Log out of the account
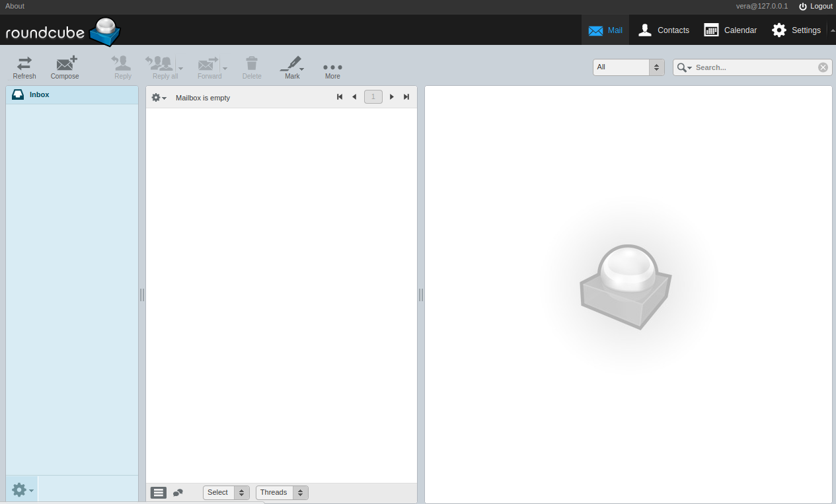The width and height of the screenshot is (836, 504). coord(816,6)
